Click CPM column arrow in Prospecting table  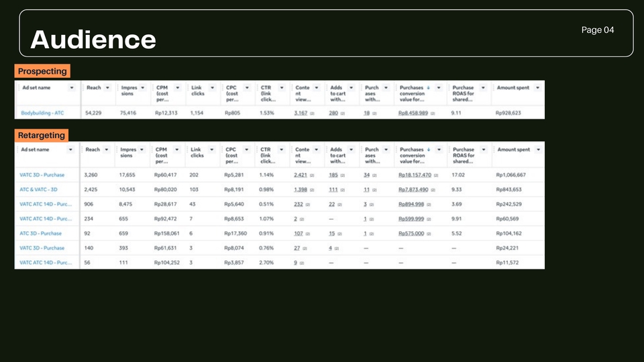coord(177,88)
